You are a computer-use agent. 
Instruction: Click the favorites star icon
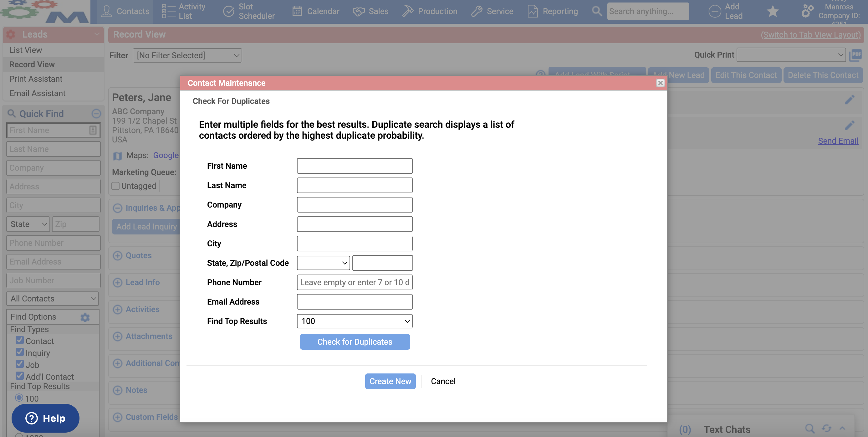[x=772, y=12]
